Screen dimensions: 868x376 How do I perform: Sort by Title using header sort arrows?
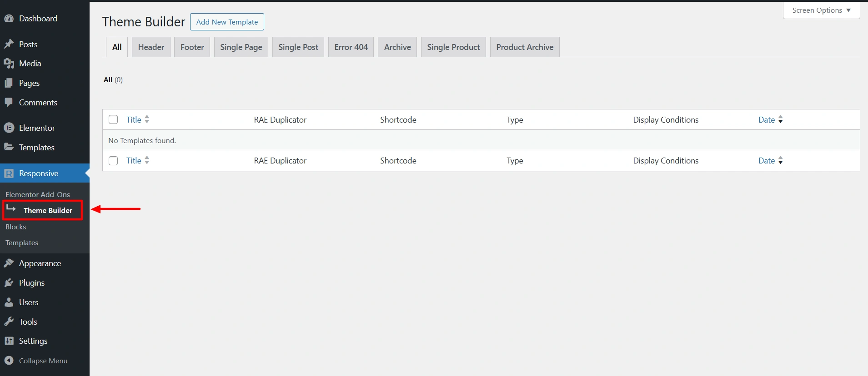click(147, 119)
